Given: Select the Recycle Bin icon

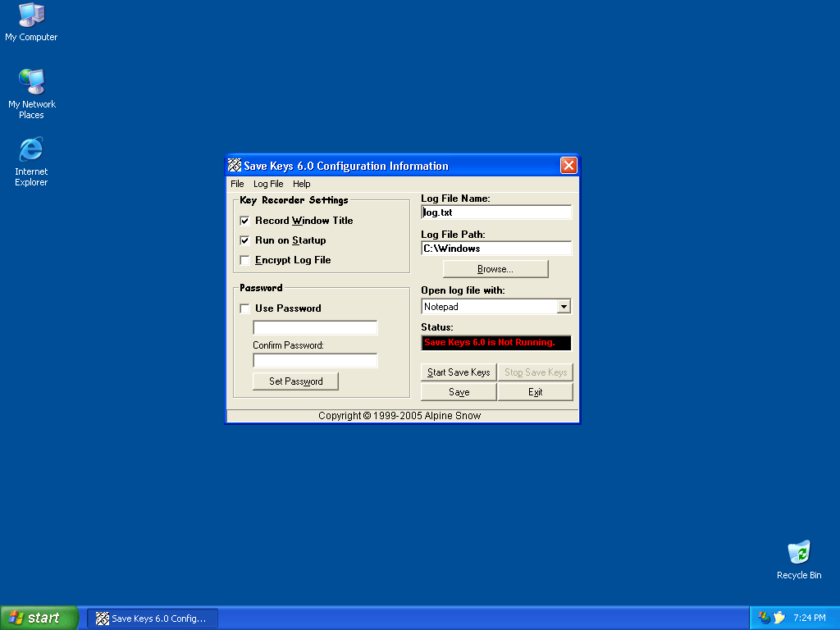Looking at the screenshot, I should pos(798,554).
